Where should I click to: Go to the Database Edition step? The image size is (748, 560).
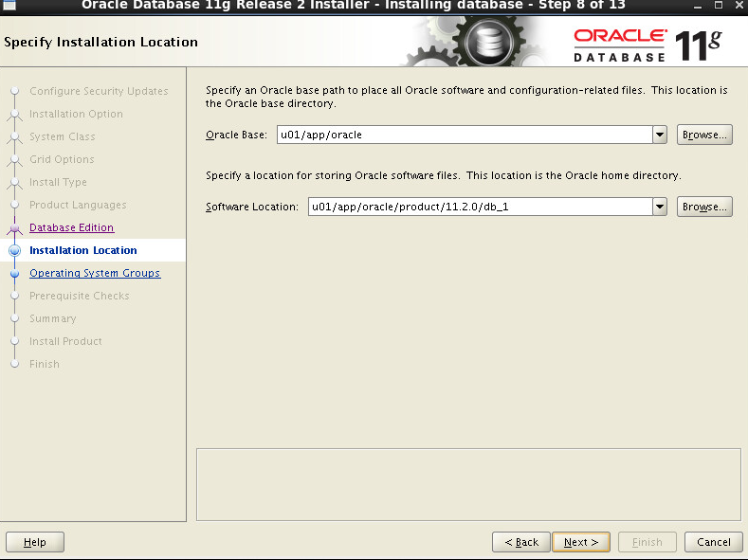pos(71,227)
